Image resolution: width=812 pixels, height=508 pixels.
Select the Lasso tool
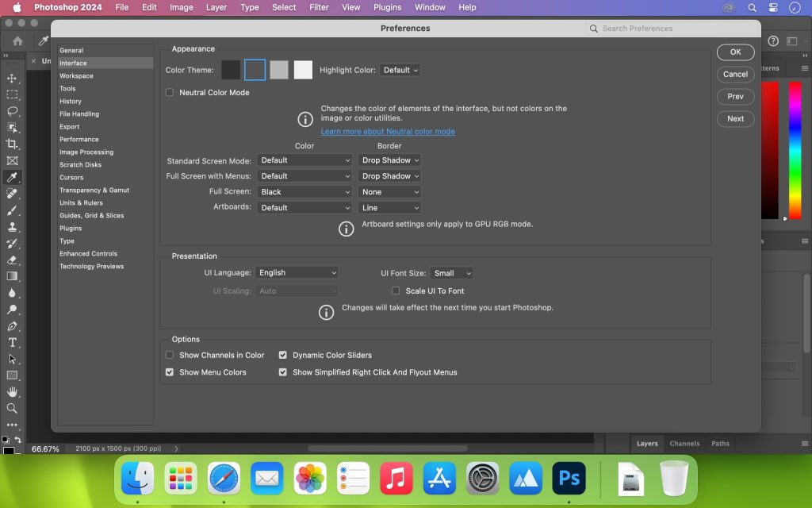pyautogui.click(x=12, y=111)
